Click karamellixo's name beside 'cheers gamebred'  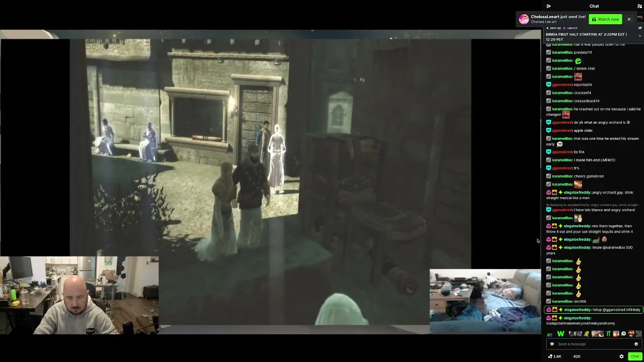point(562,176)
